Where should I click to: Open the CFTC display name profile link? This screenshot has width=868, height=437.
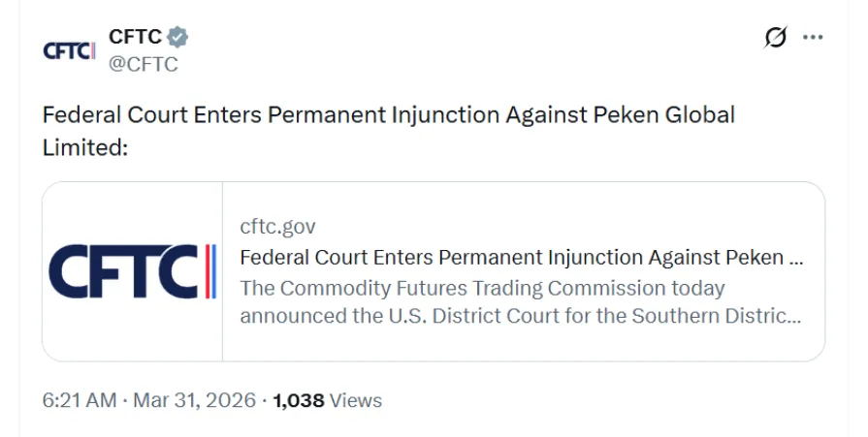pos(135,37)
